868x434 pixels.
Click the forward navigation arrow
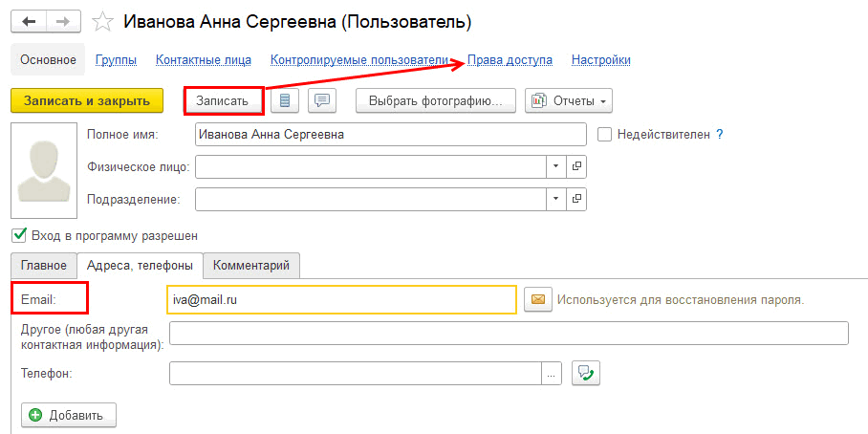tap(64, 22)
